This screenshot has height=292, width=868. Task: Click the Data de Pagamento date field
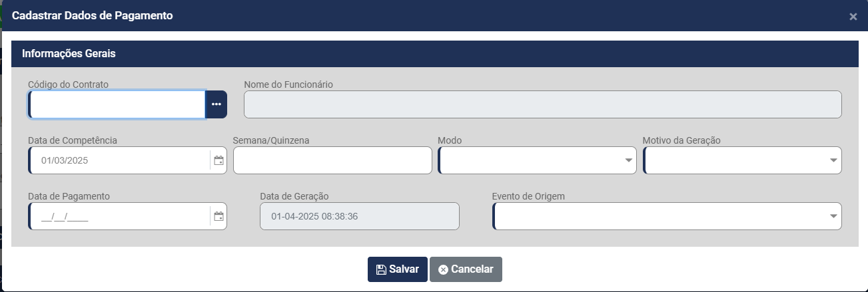[120, 216]
